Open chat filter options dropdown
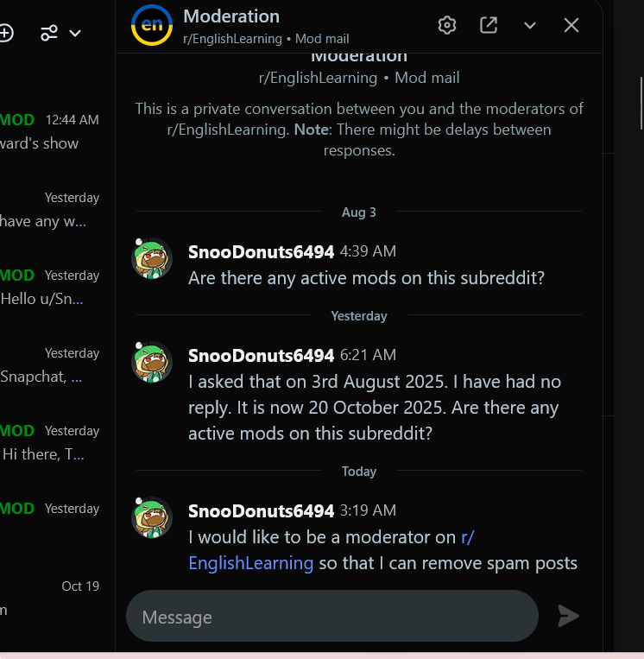Viewport: 644px width, 659px height. tap(60, 33)
